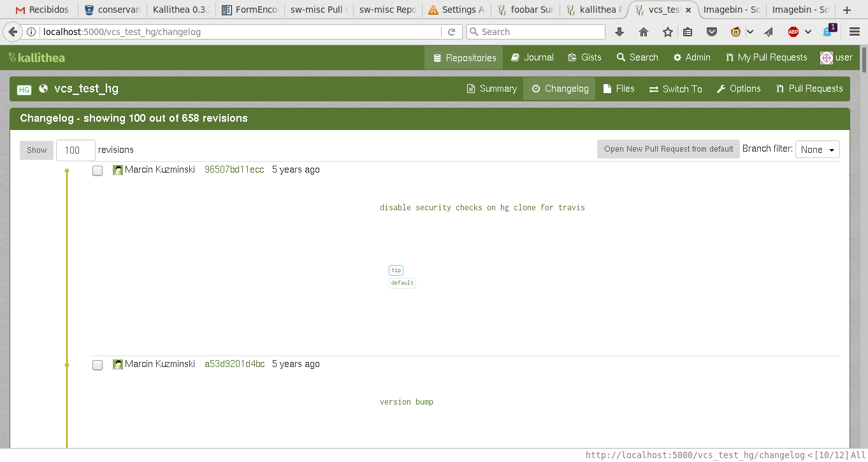
Task: Go back with the browser back arrow
Action: 13,32
